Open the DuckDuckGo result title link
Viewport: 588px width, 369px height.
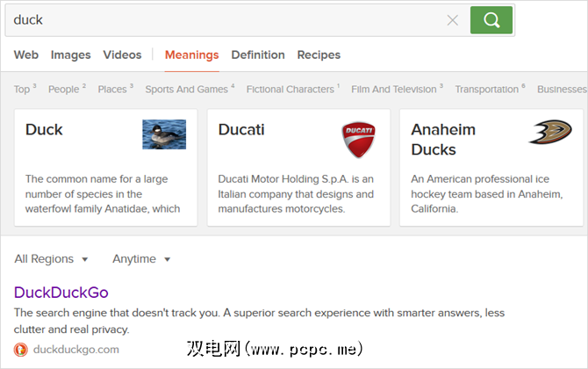pyautogui.click(x=61, y=293)
